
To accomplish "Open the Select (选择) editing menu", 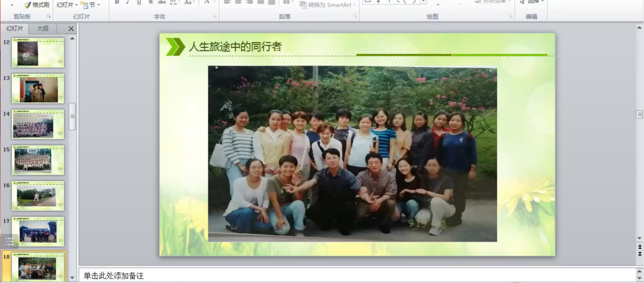I will tap(532, 2).
